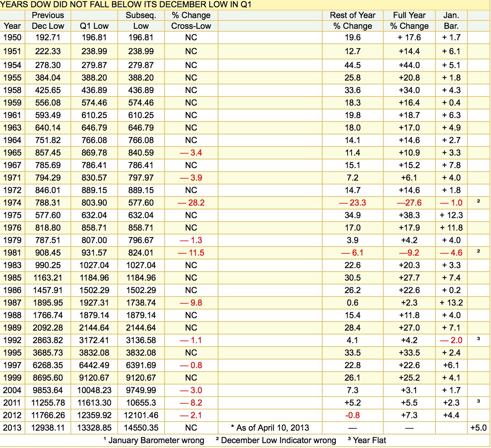
Task: Click the "Jan. Bar." column header
Action: pyautogui.click(x=451, y=21)
